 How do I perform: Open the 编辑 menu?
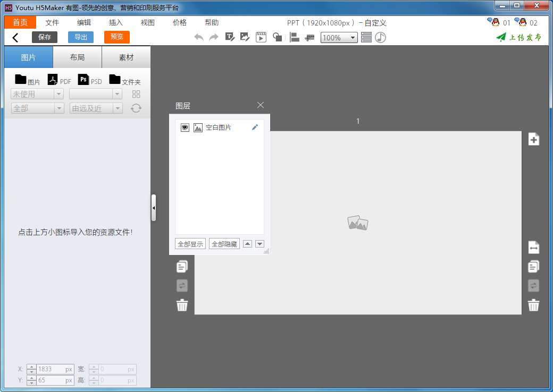(84, 22)
